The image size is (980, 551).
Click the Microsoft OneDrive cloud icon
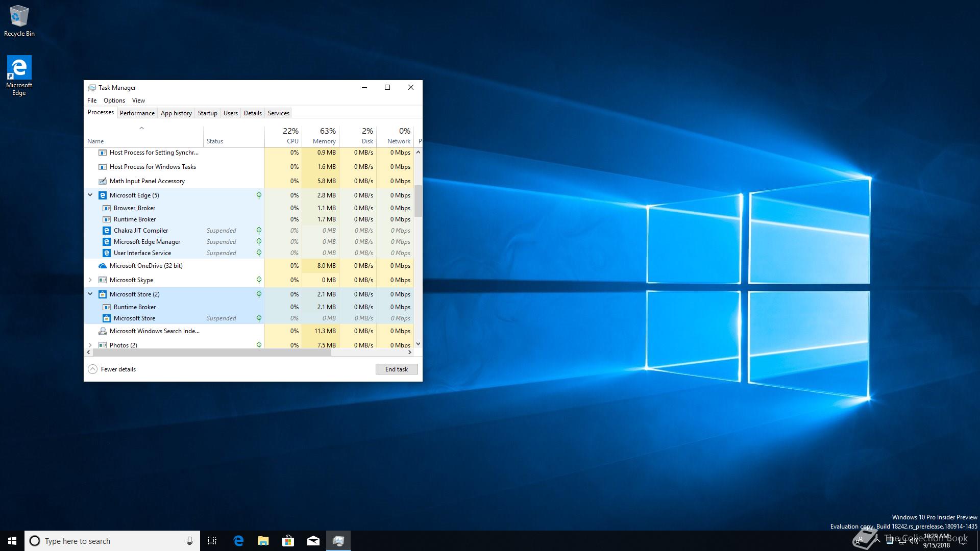(x=103, y=266)
